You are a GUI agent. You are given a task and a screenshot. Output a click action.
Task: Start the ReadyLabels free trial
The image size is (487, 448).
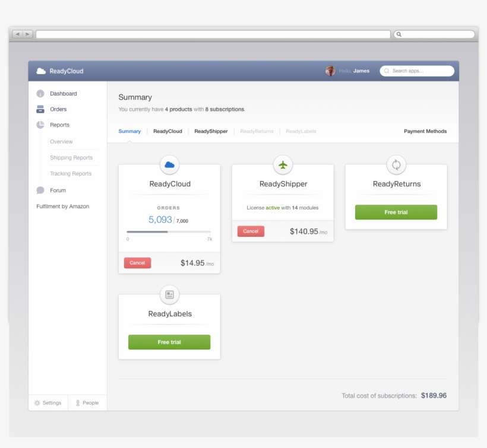click(169, 342)
